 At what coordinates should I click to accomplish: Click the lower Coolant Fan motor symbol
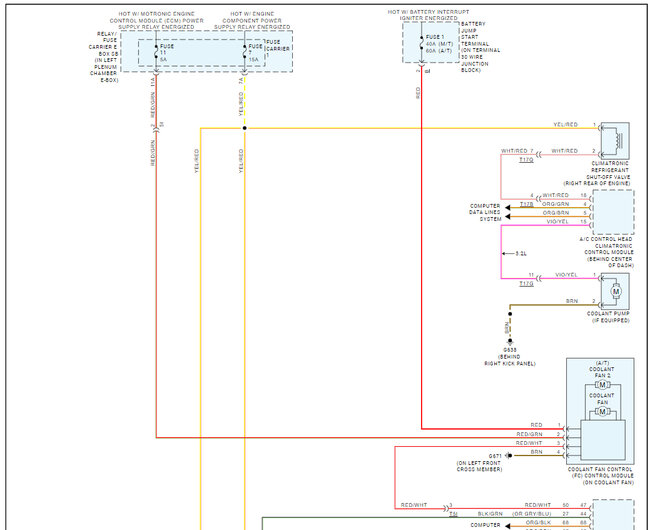point(602,411)
